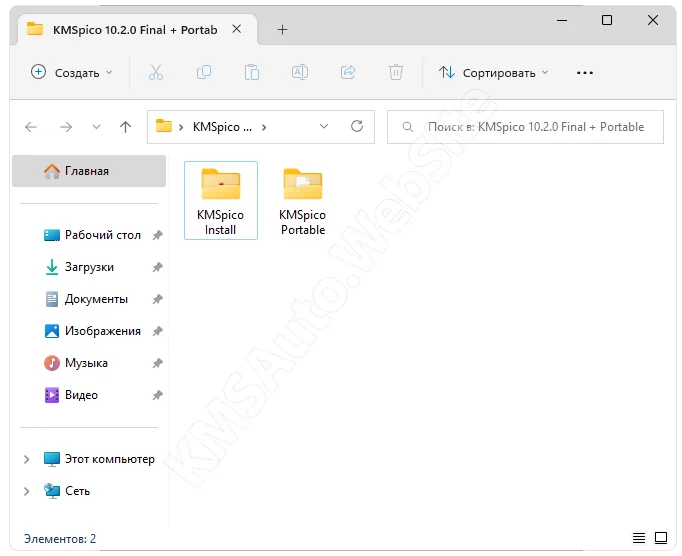The width and height of the screenshot is (682, 556).
Task: Switch to large thumbnails view
Action: pos(661,539)
